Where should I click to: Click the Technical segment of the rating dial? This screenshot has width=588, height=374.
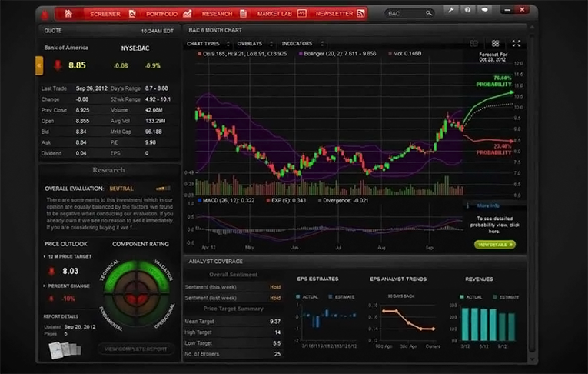118,276
